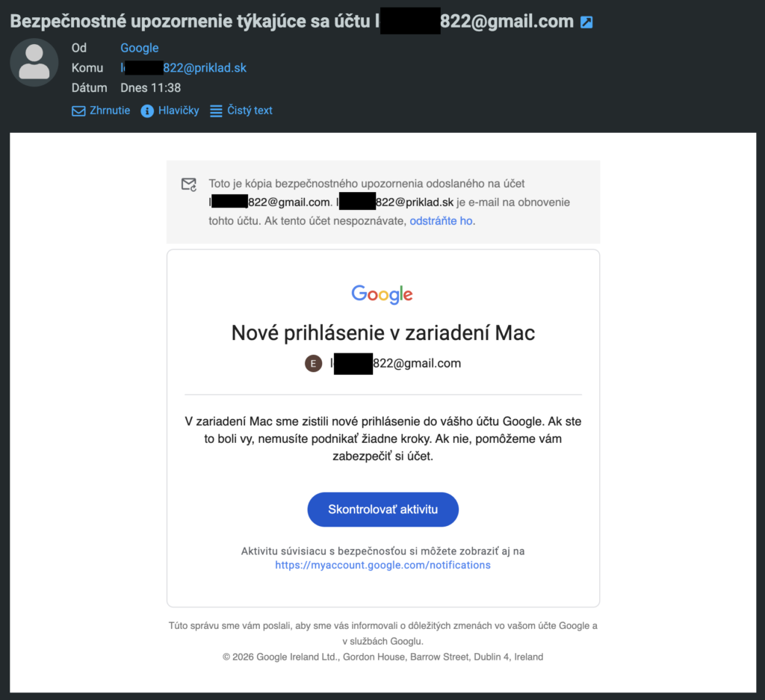
Task: Click the recovery mail icon in notice
Action: (189, 185)
